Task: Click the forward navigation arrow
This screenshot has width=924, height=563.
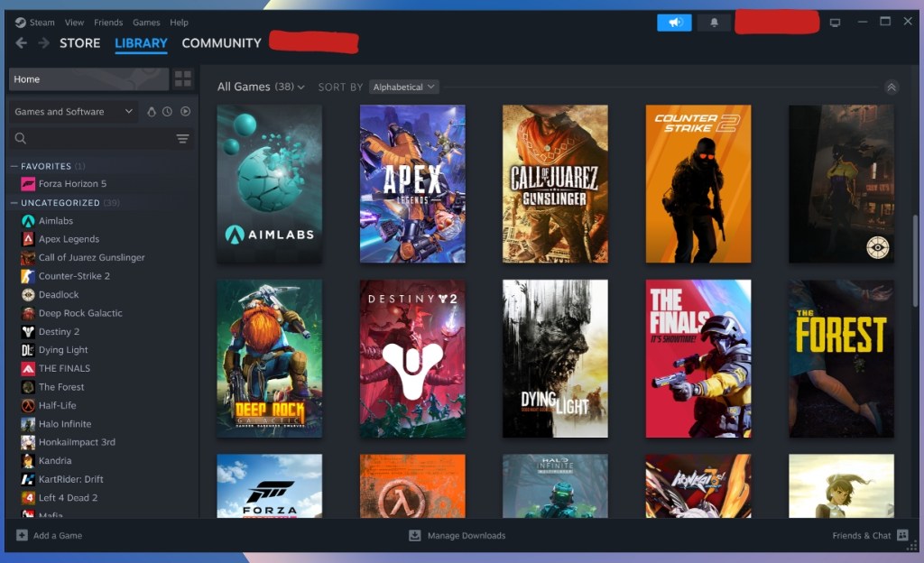Action: [43, 43]
